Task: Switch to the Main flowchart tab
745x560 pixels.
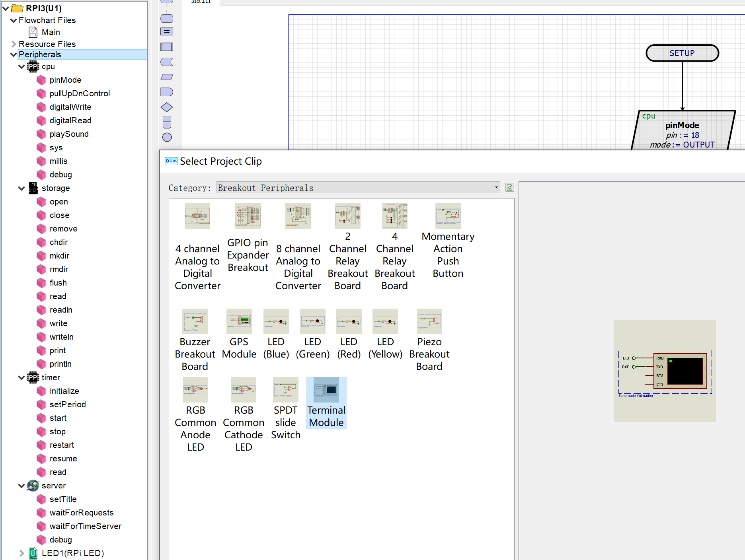Action: 201,2
